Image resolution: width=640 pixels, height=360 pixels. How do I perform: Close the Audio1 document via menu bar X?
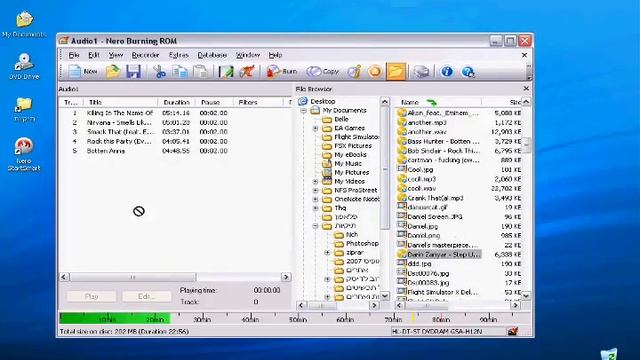point(524,55)
